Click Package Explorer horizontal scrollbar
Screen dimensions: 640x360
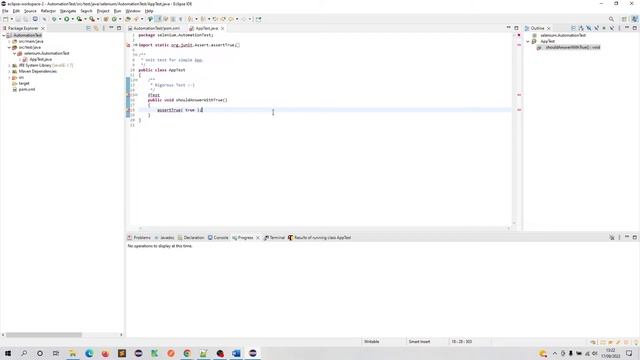click(44, 335)
